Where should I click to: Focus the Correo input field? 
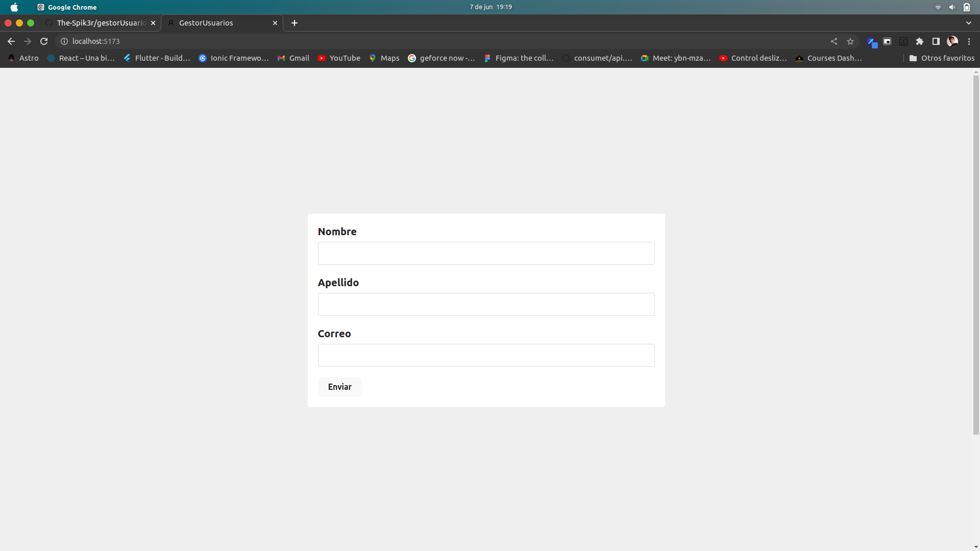(x=486, y=355)
